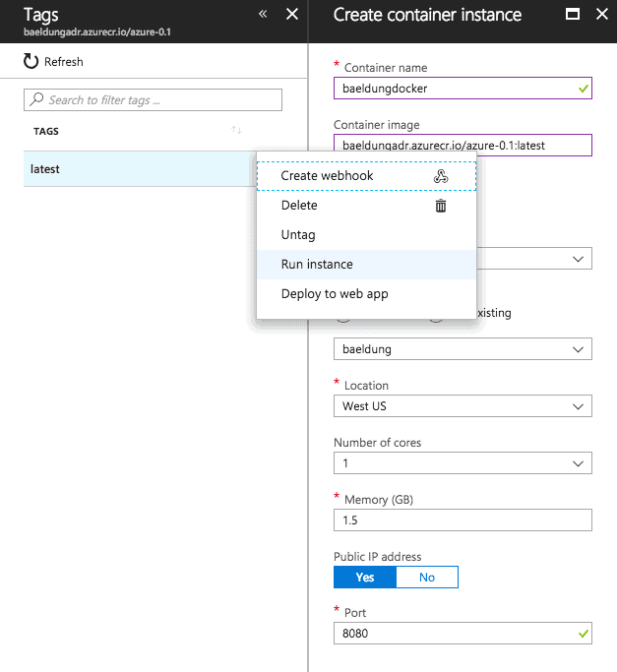The height and width of the screenshot is (672, 617).
Task: Open the Location dropdown showing West US
Action: click(x=463, y=406)
